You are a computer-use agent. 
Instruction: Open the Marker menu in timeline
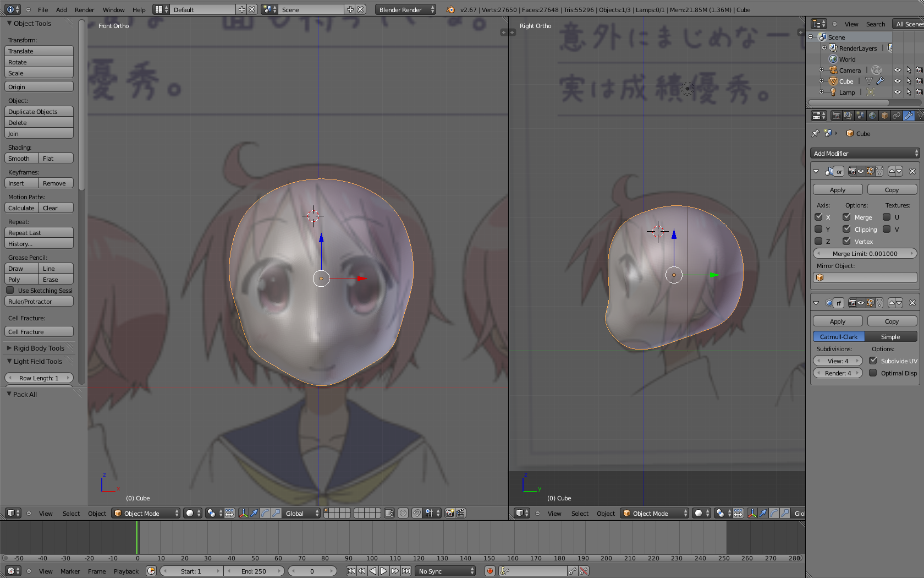click(x=70, y=571)
